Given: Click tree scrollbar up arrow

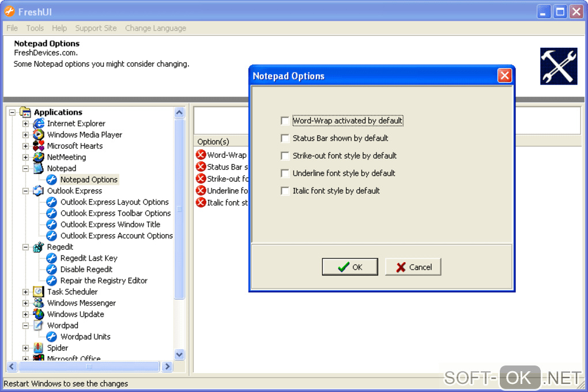Looking at the screenshot, I should point(180,112).
